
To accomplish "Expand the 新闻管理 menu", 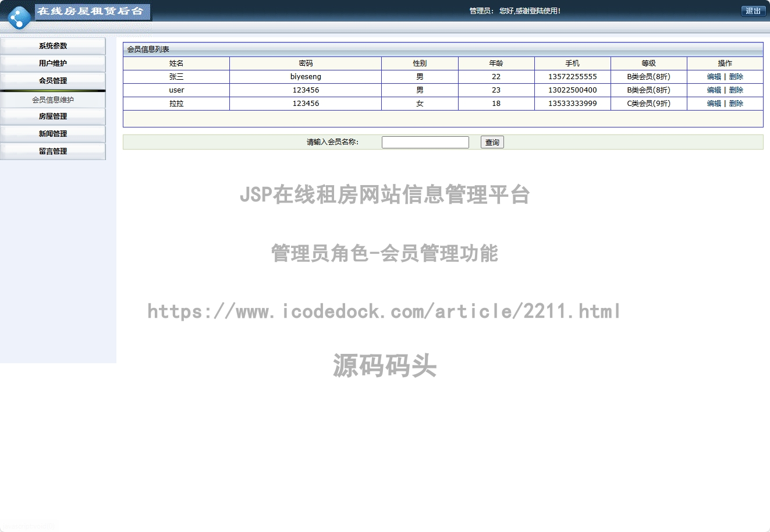I will pyautogui.click(x=53, y=134).
